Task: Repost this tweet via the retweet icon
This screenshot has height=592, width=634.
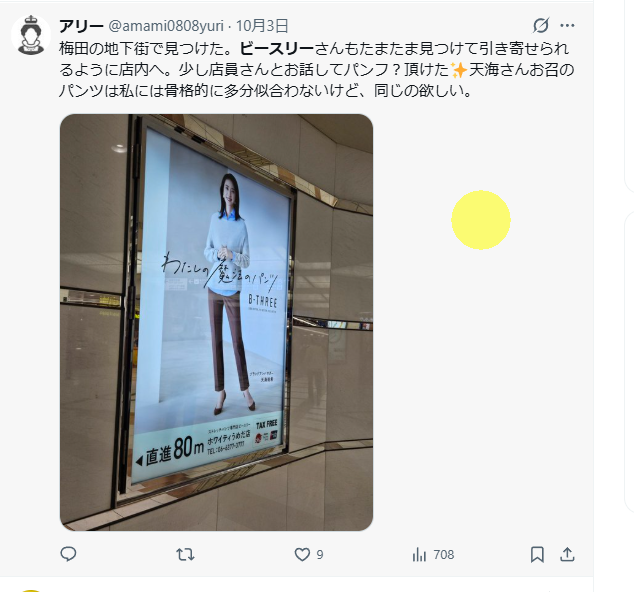Action: coord(185,554)
